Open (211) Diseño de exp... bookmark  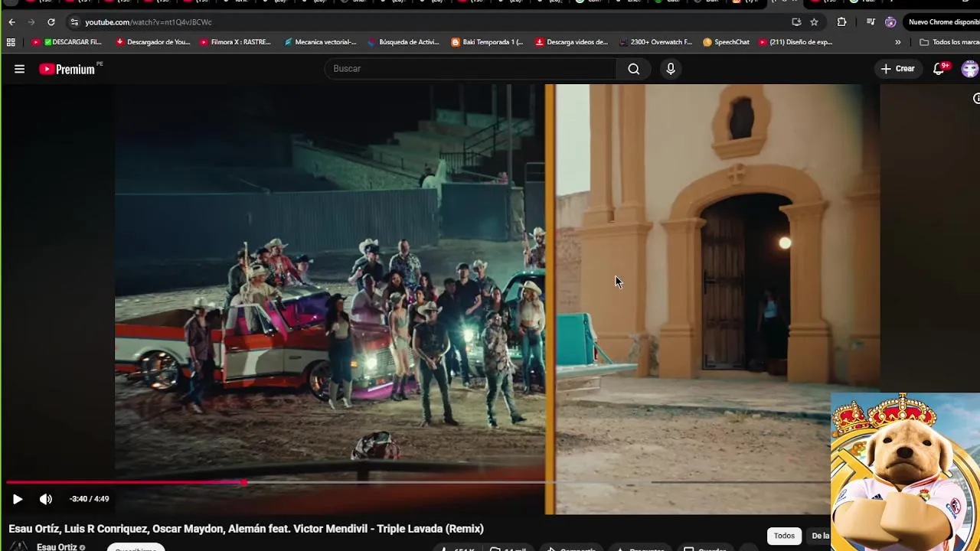pos(795,42)
